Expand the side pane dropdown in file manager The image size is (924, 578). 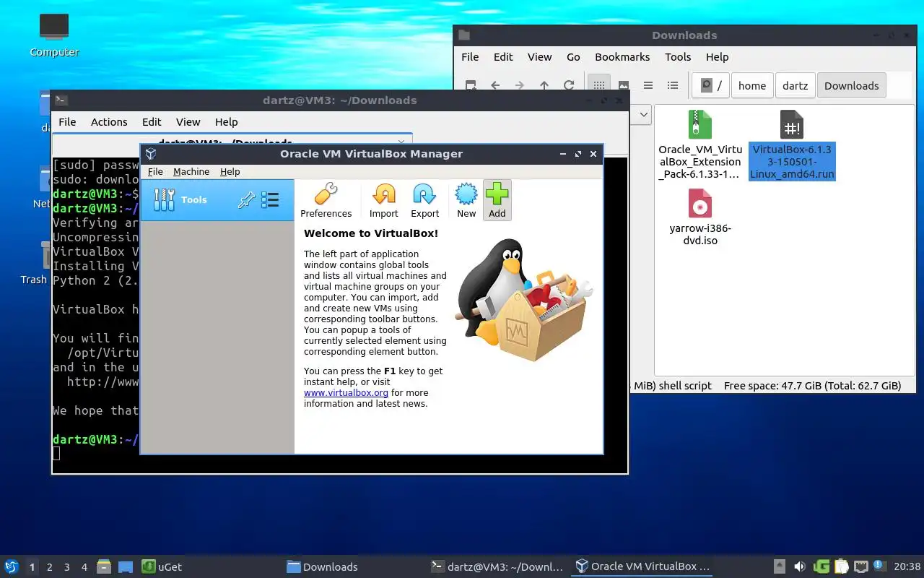click(x=643, y=114)
